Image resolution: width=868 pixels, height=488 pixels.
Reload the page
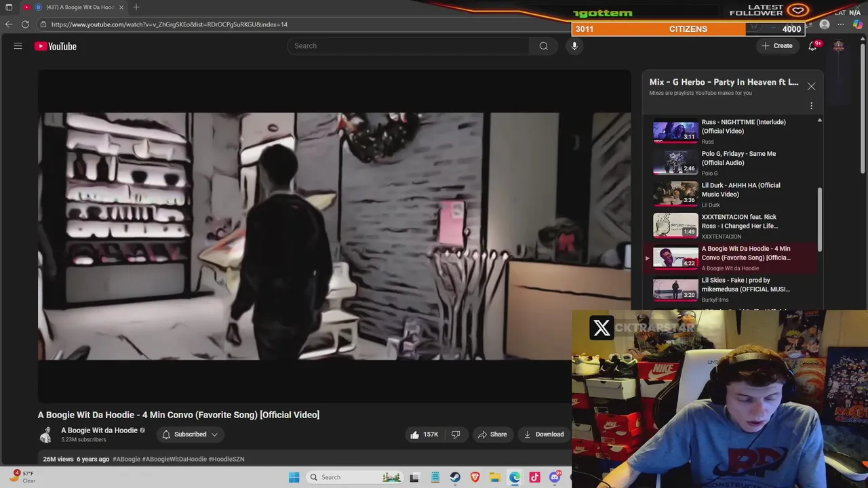coord(25,24)
